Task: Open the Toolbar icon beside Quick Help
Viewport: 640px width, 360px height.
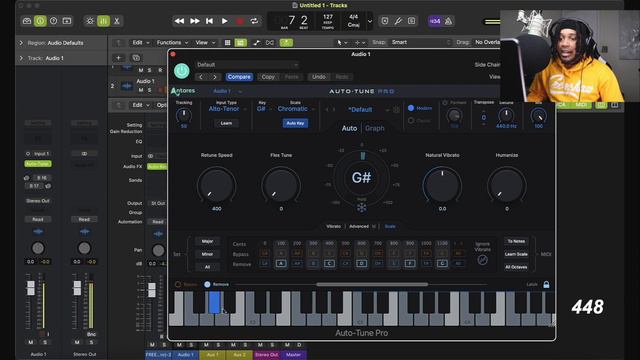Action: click(67, 21)
